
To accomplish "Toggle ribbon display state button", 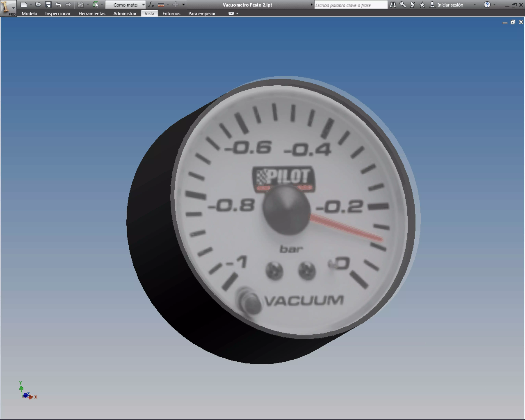I will coord(231,13).
